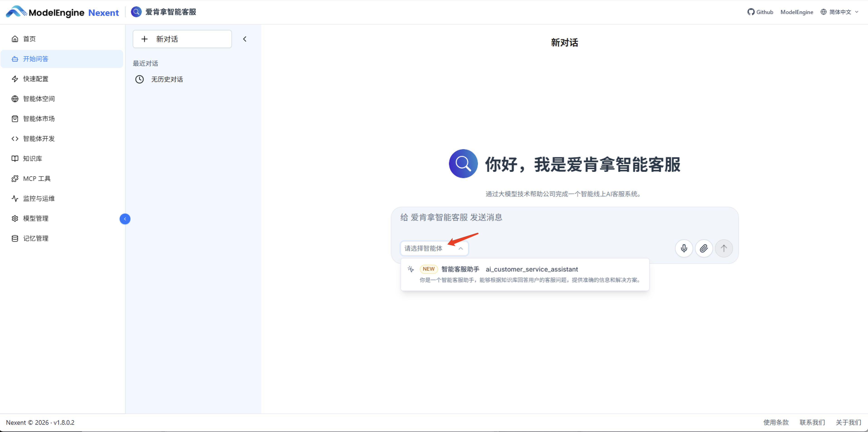The height and width of the screenshot is (432, 868).
Task: Click the upload/send arrow button
Action: pyautogui.click(x=724, y=248)
